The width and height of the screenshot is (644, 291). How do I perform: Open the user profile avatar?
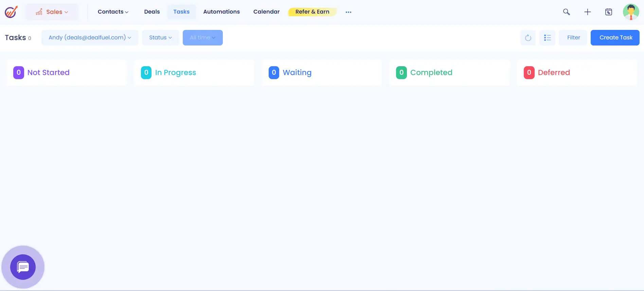631,12
